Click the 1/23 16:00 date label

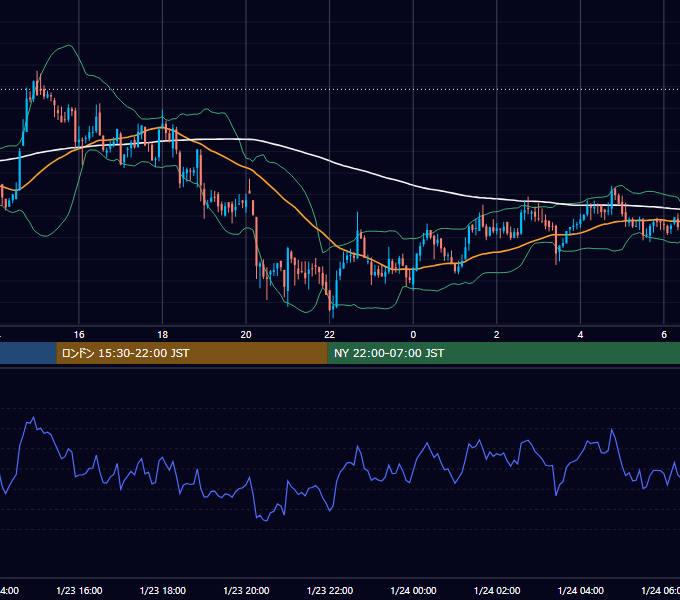[x=79, y=590]
